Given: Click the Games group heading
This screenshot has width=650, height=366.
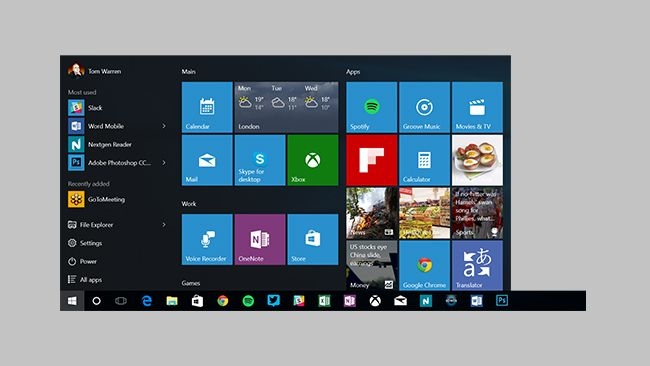Looking at the screenshot, I should point(191,283).
